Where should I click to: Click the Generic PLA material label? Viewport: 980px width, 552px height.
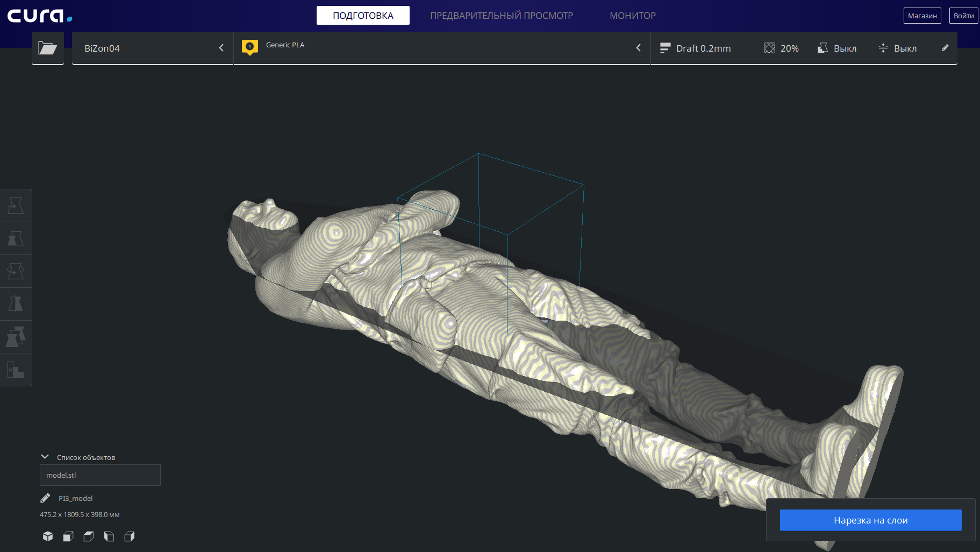285,45
